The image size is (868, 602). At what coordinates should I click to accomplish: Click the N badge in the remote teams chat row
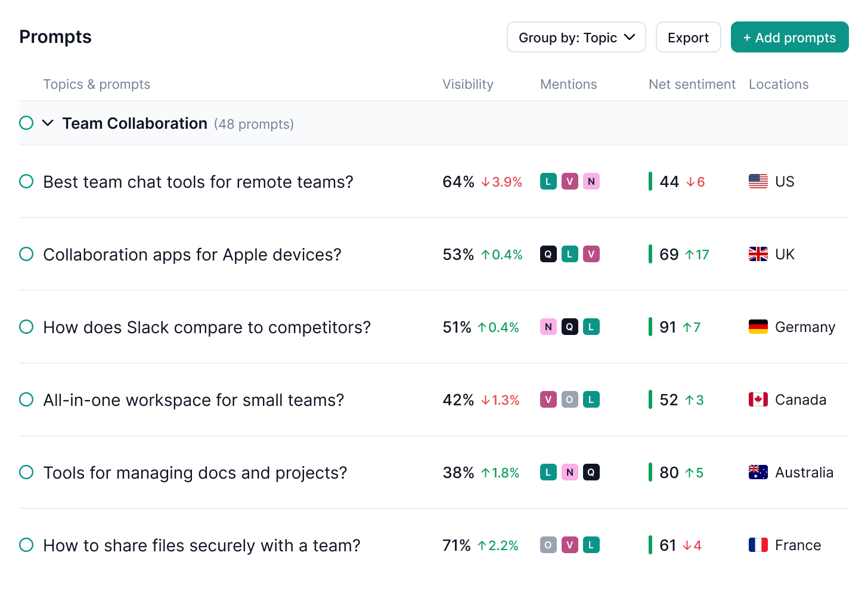tap(591, 181)
